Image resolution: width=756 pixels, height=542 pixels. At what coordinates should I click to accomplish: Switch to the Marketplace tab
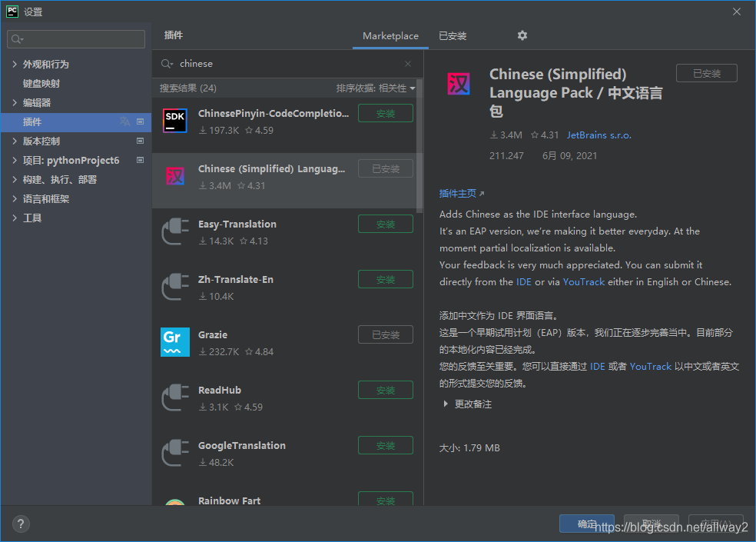point(390,35)
